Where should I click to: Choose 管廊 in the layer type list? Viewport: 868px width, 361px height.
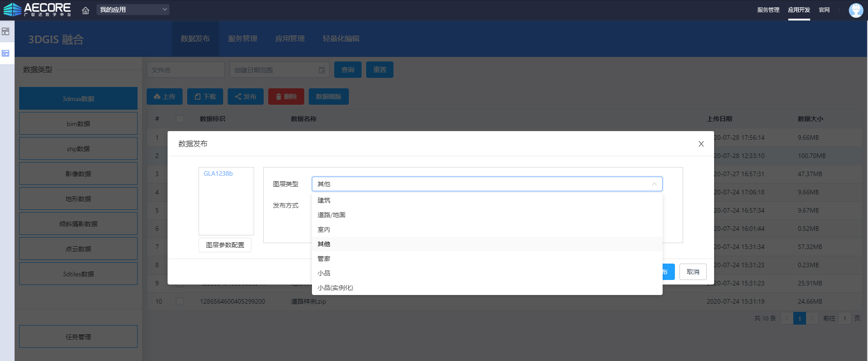point(324,259)
